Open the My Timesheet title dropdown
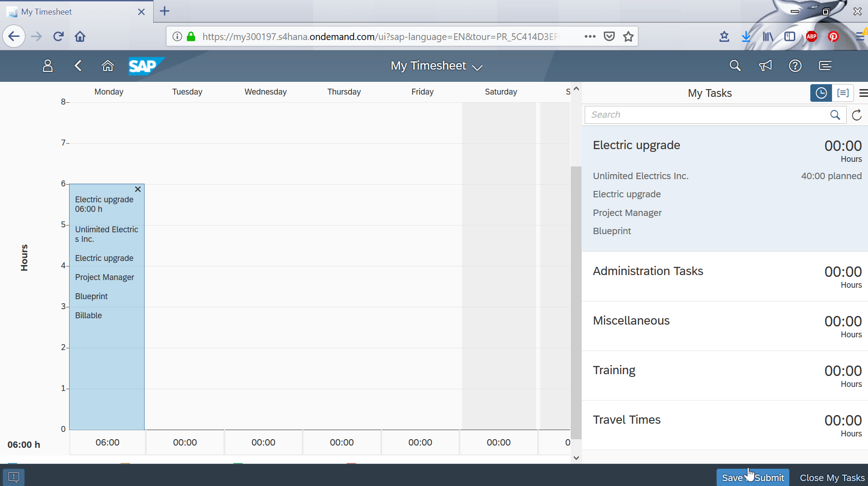 click(x=477, y=67)
